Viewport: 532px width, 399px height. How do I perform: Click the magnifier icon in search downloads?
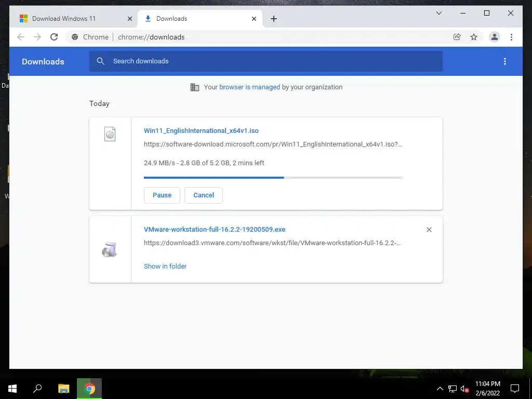pyautogui.click(x=100, y=61)
